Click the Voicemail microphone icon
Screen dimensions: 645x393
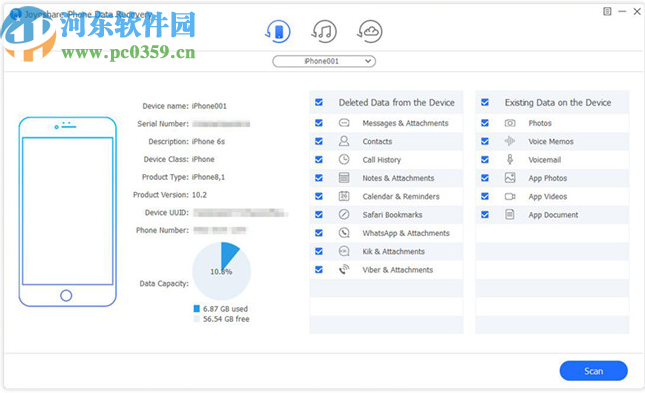(510, 159)
